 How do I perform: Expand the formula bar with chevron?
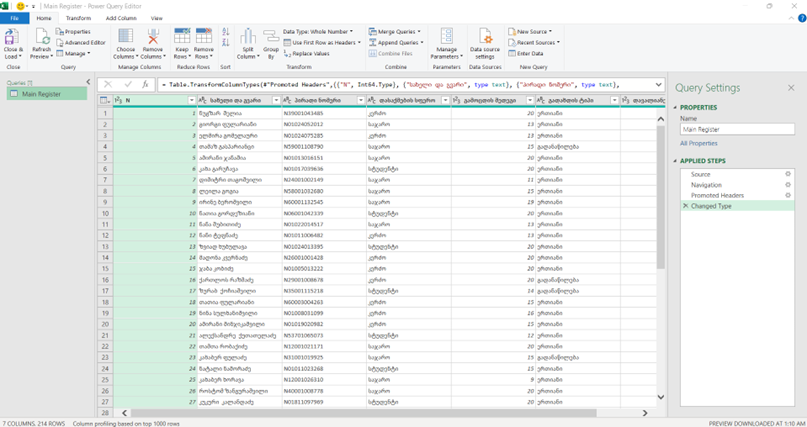tap(659, 85)
